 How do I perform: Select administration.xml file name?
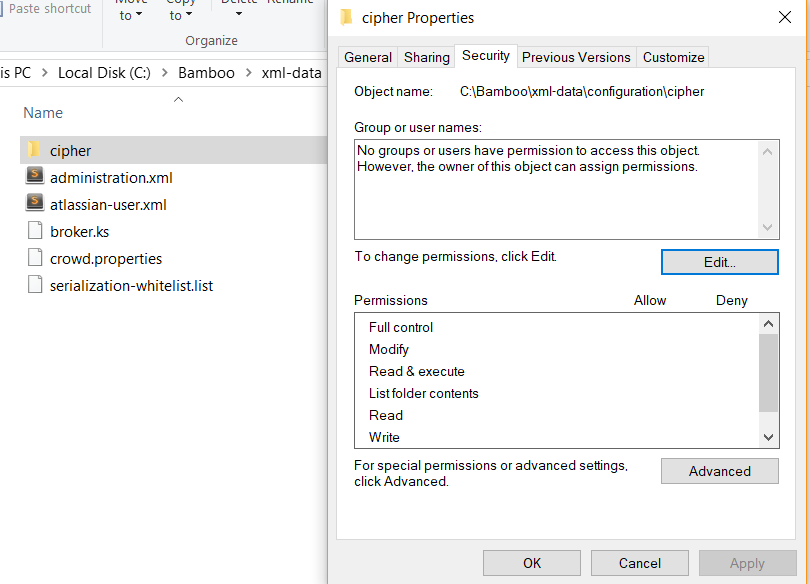tap(111, 178)
